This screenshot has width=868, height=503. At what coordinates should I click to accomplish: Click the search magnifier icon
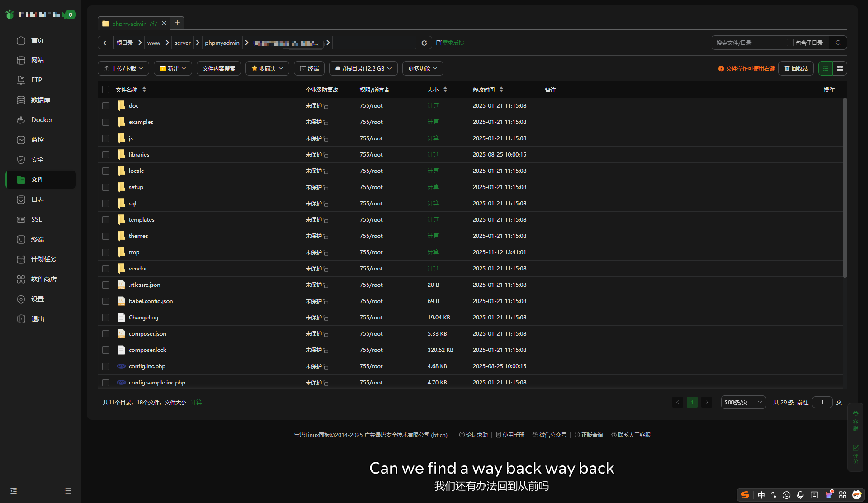click(x=838, y=43)
